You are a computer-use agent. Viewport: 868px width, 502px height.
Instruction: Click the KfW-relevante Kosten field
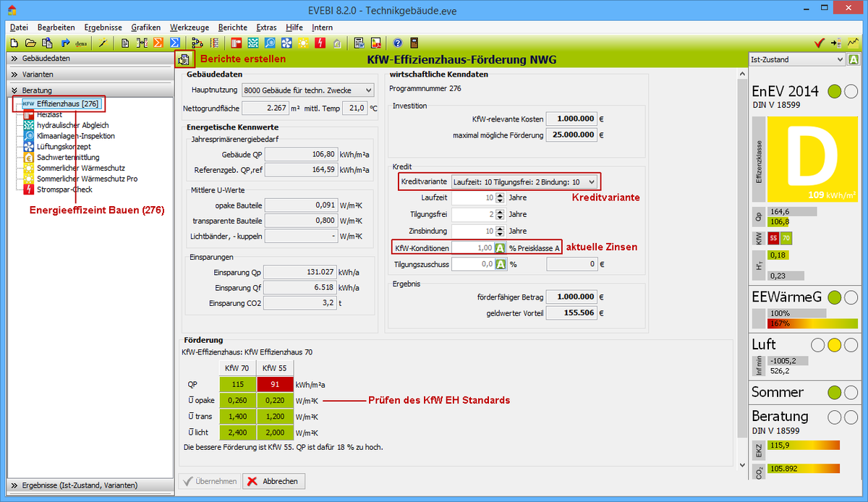coord(571,119)
